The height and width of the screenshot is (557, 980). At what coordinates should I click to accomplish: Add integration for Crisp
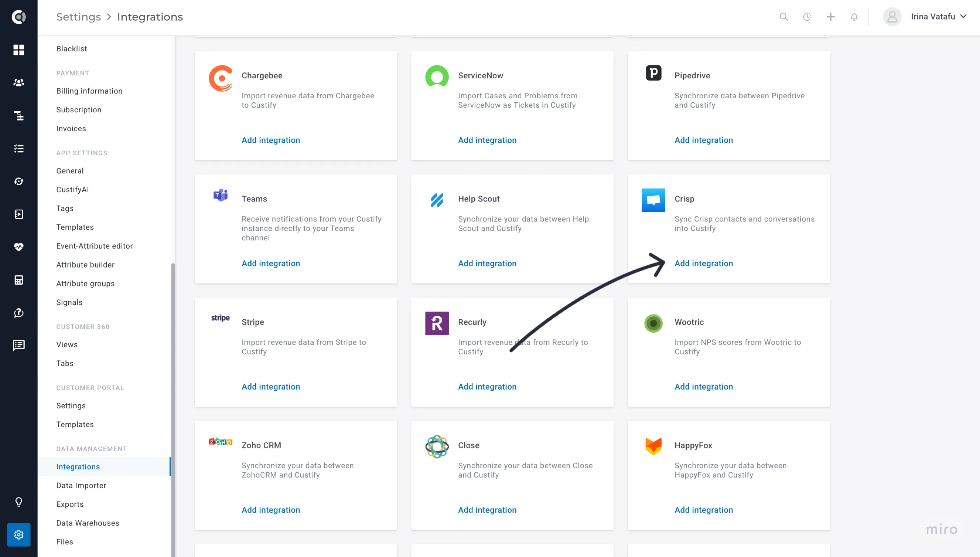pos(703,263)
